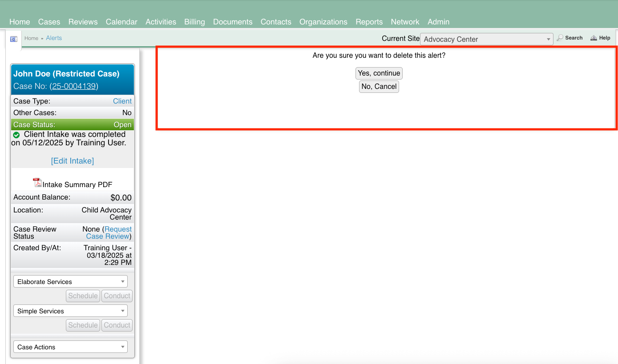Click Schedule under Elaborate Services
This screenshot has height=364, width=618.
point(83,296)
